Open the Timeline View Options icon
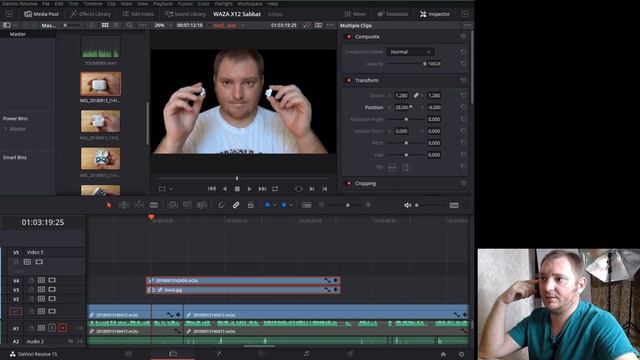 tap(307, 205)
